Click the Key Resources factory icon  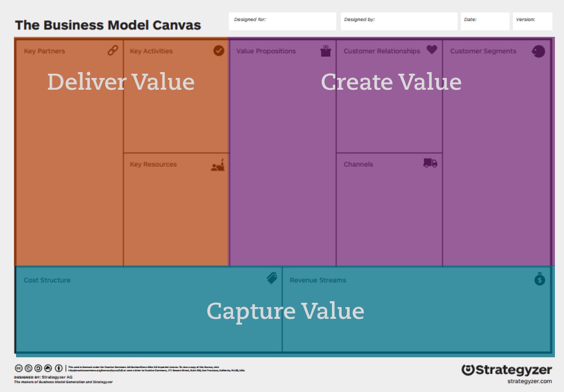(x=218, y=165)
